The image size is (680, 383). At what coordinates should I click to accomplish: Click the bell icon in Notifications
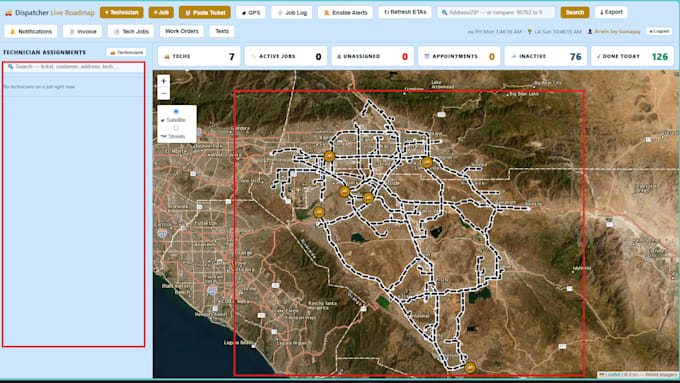pyautogui.click(x=13, y=32)
